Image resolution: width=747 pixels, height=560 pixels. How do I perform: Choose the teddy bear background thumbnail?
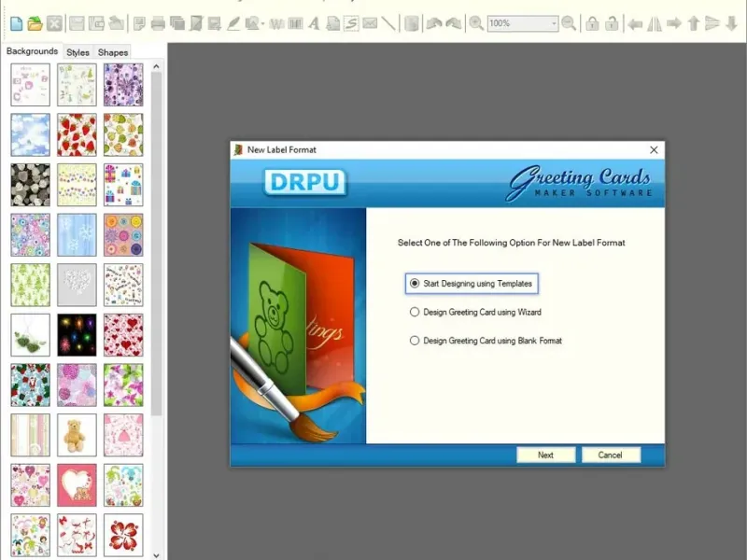tap(77, 435)
